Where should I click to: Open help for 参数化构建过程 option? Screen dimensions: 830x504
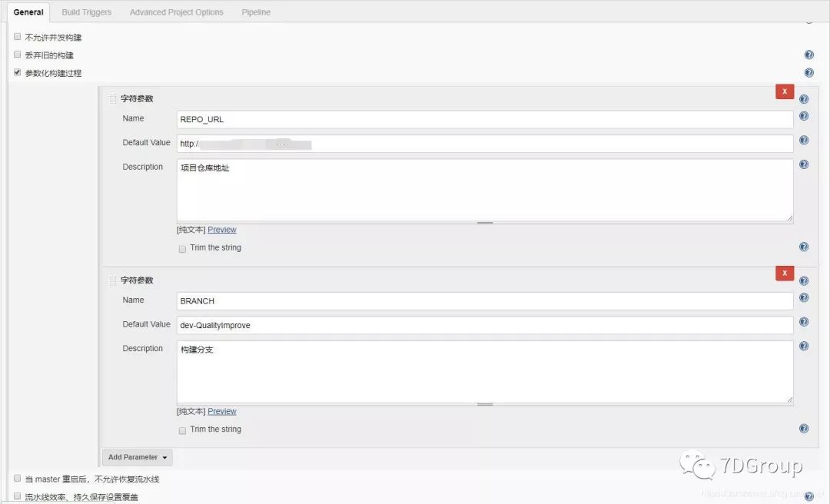(x=808, y=72)
